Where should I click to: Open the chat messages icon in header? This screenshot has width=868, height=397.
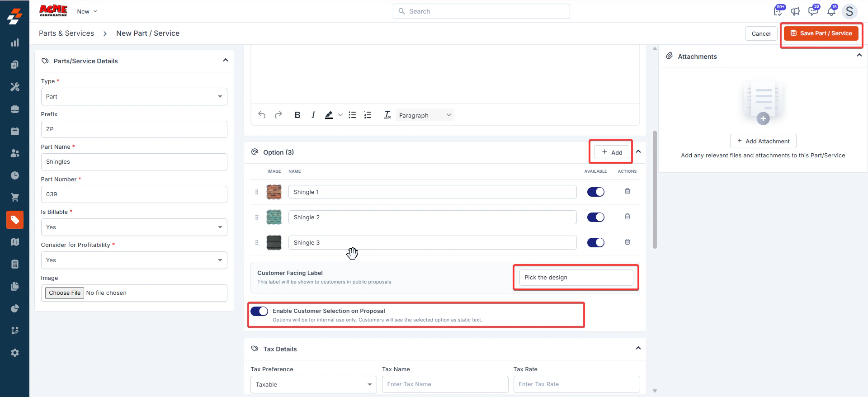tap(813, 11)
